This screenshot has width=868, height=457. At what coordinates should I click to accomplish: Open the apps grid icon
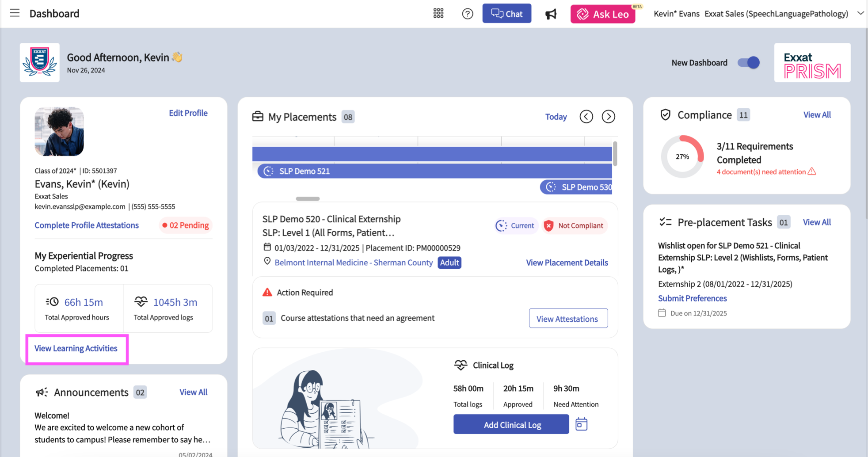(x=438, y=13)
